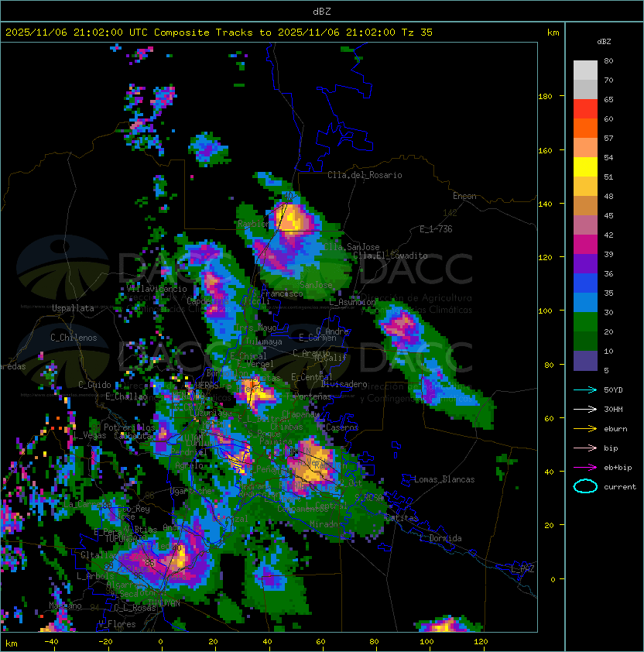The height and width of the screenshot is (652, 644).
Task: Click the 'km' unit label at top right
Action: click(x=553, y=33)
